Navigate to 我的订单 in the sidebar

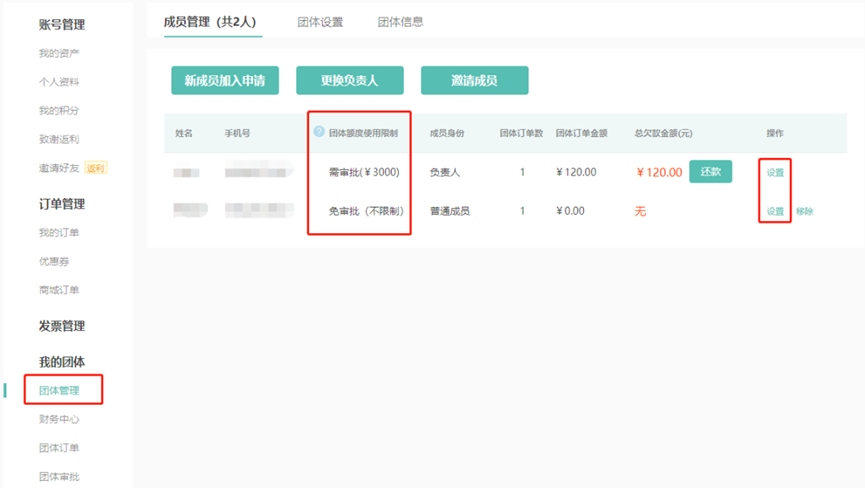coord(59,233)
